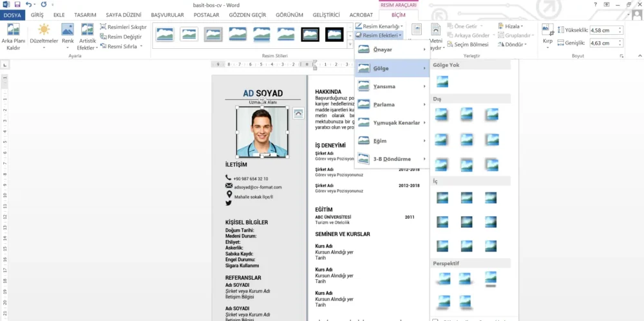Apply the first picture style thumbnail
This screenshot has width=644, height=321.
point(165,35)
